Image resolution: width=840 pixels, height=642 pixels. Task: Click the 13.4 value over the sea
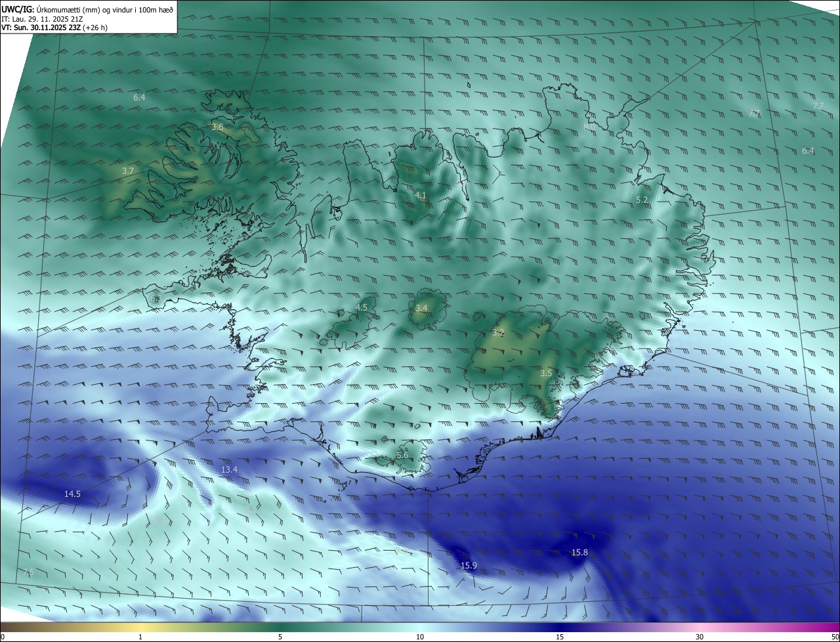(229, 469)
